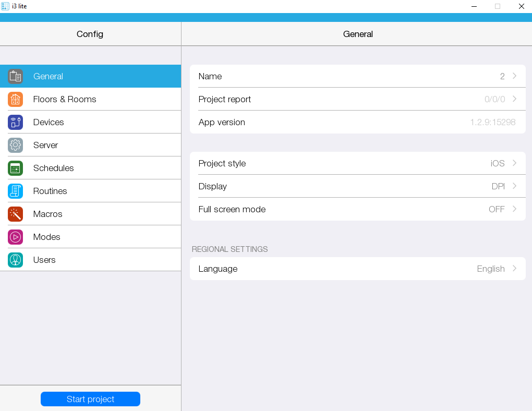Select the Schedules calendar icon

15,168
